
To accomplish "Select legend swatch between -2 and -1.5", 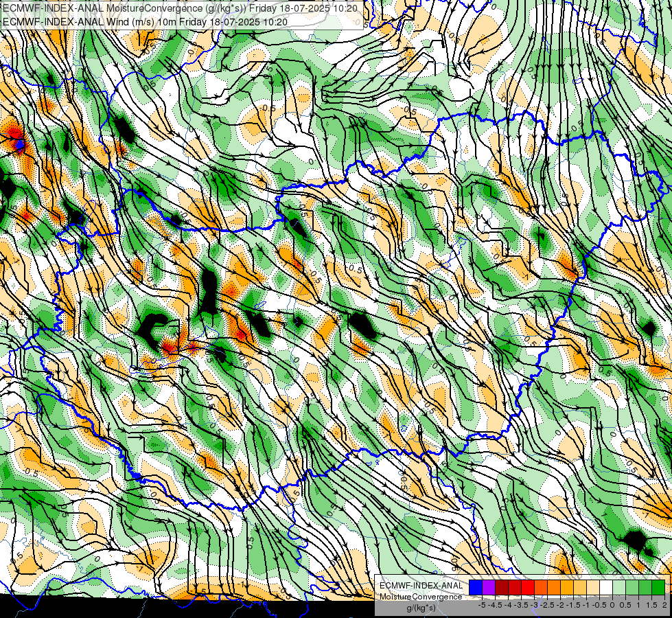I will (x=567, y=587).
